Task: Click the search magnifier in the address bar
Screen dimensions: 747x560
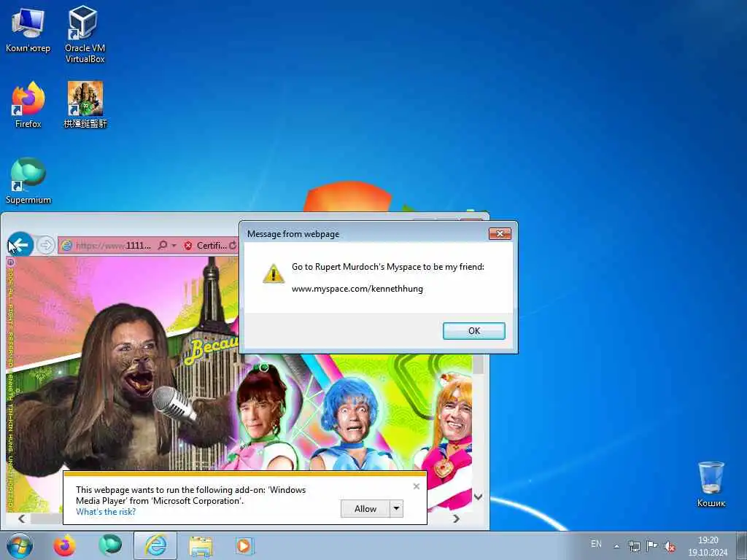Action: 163,245
